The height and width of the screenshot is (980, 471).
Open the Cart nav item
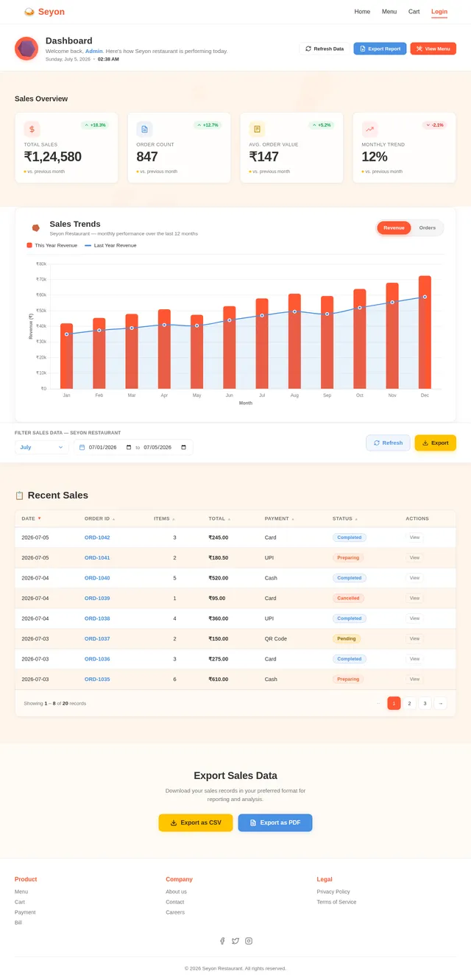click(414, 12)
